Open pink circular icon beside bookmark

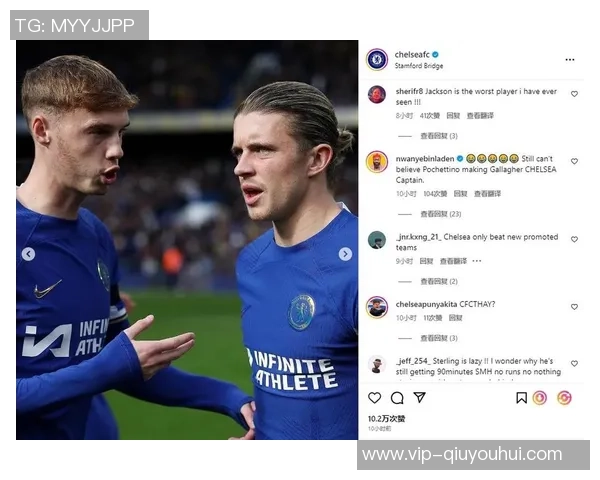click(540, 398)
